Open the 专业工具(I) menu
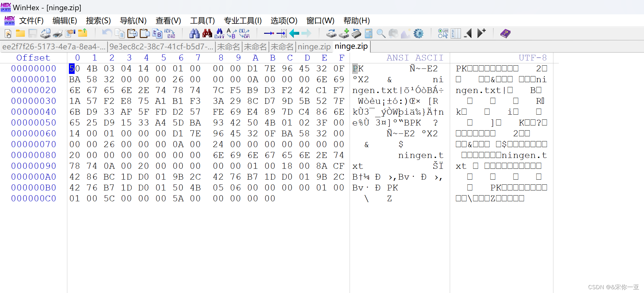 (x=243, y=21)
